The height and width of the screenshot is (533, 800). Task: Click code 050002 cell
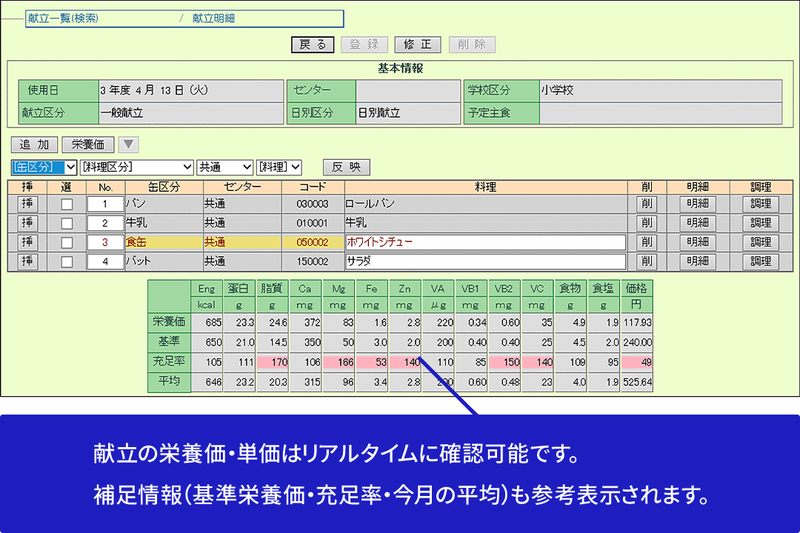[x=312, y=242]
